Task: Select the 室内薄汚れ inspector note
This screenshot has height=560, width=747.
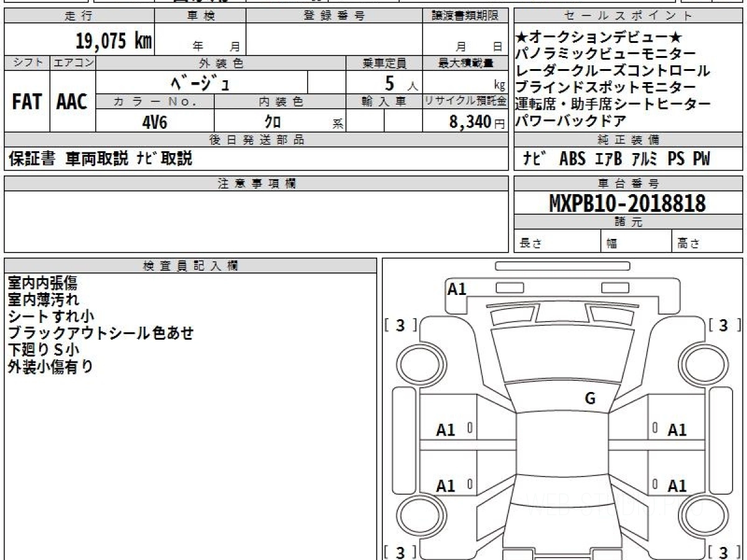Action: coord(43,300)
